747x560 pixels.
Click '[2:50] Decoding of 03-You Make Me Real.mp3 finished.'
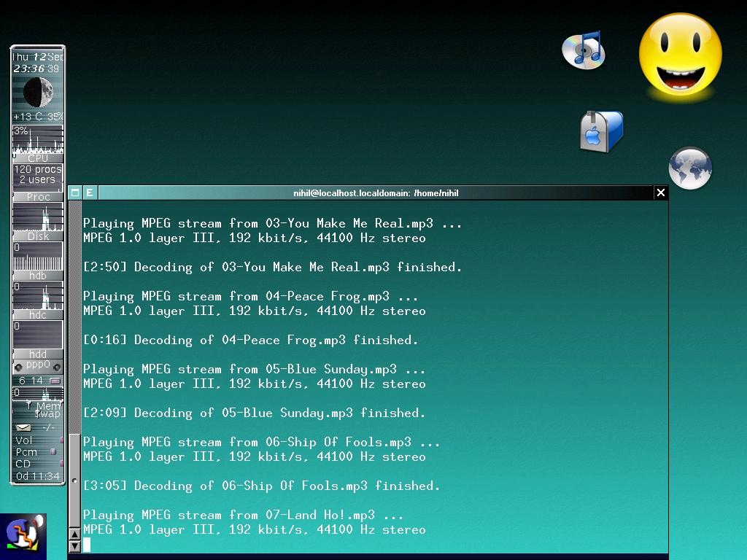coord(273,267)
